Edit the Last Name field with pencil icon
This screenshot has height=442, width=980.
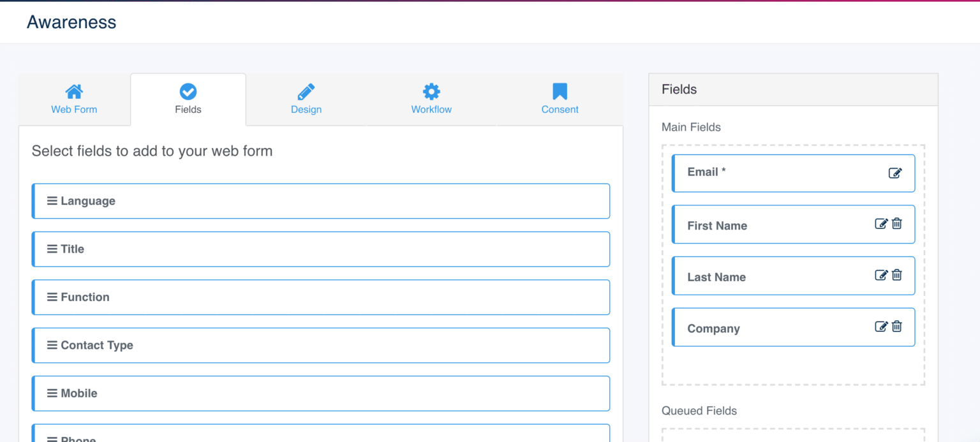pyautogui.click(x=881, y=275)
